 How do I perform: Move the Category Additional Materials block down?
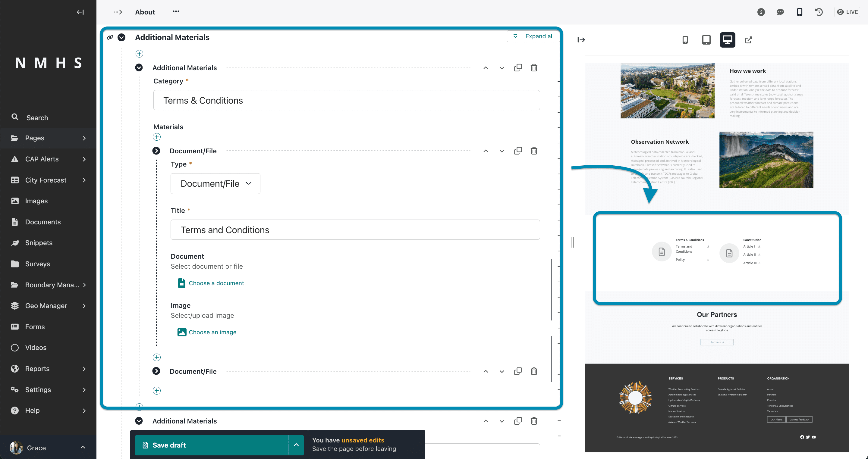(502, 68)
